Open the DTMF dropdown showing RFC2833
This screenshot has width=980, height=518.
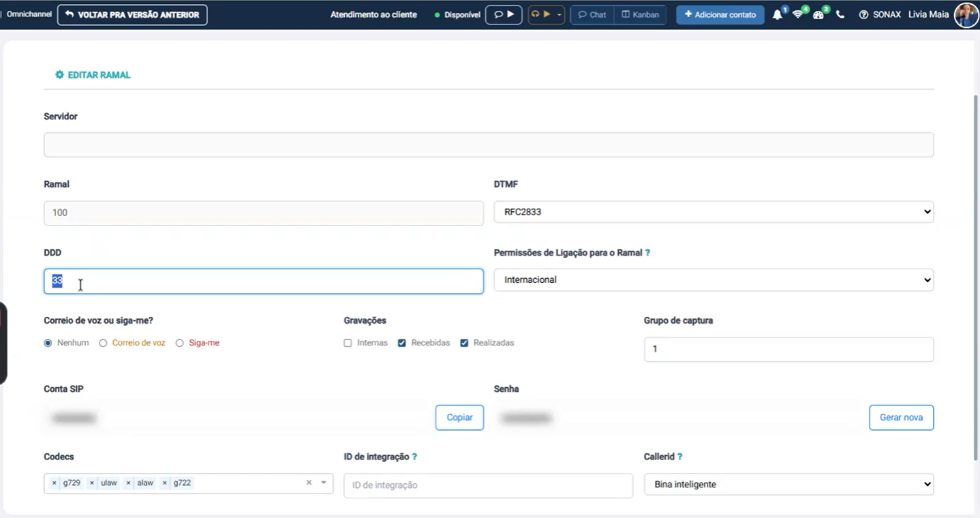[714, 212]
